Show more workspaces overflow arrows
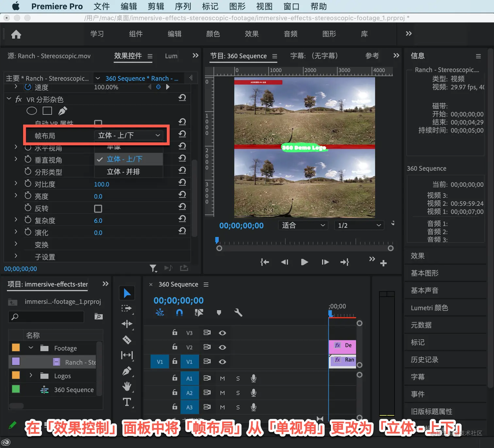The width and height of the screenshot is (494, 448). pyautogui.click(x=409, y=33)
